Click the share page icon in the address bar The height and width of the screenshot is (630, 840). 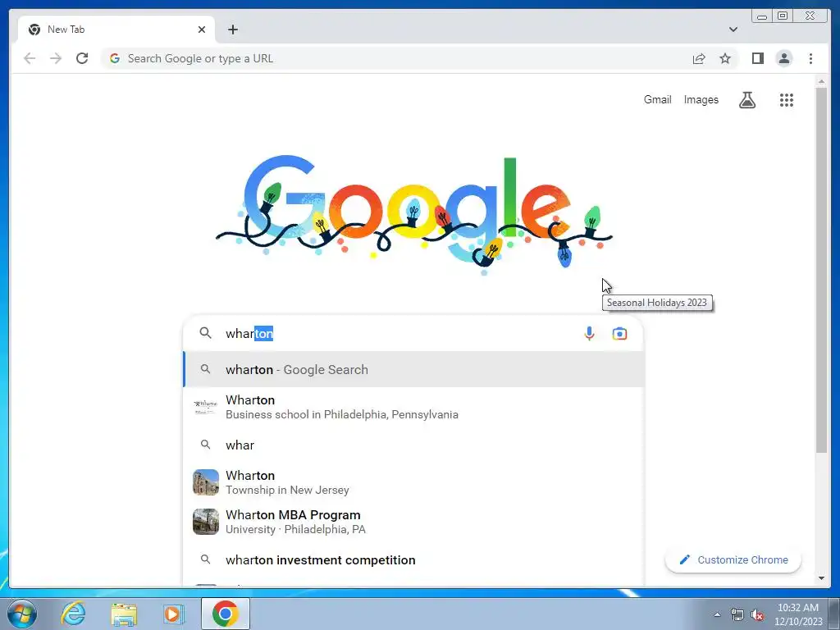point(699,58)
